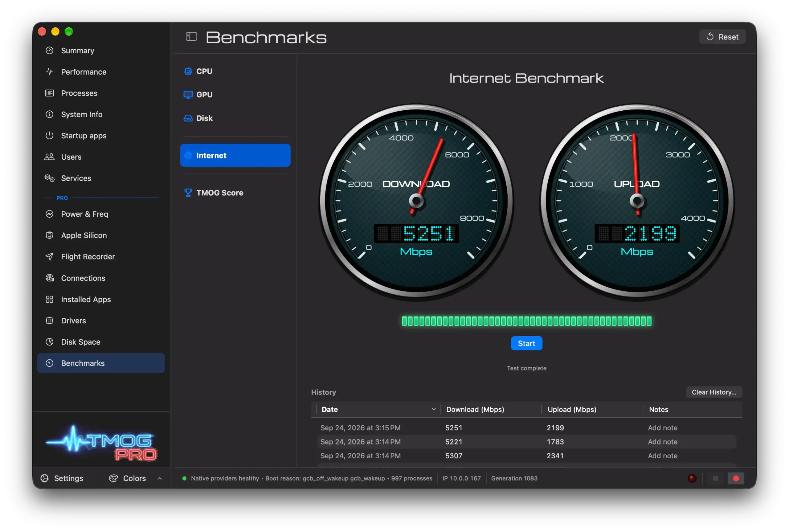Change sort order on Date column chevron

click(433, 409)
